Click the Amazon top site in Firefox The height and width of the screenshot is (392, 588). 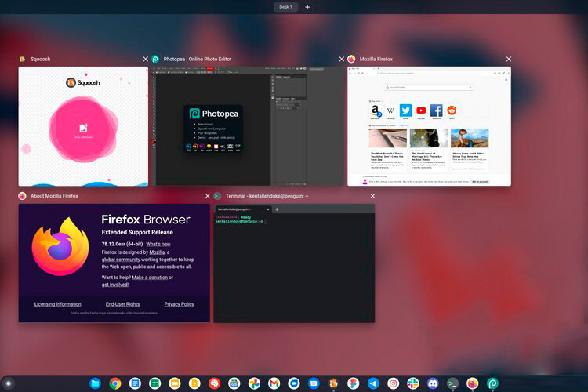375,111
